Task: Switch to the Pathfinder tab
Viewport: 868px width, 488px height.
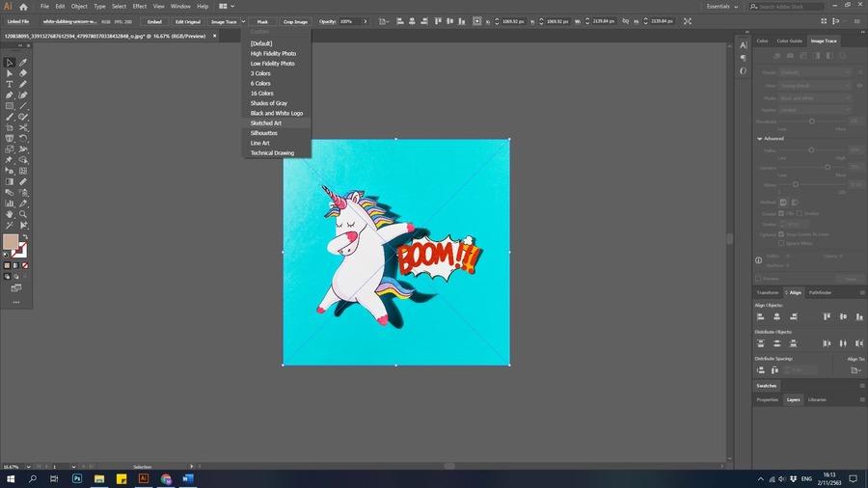Action: tap(820, 292)
